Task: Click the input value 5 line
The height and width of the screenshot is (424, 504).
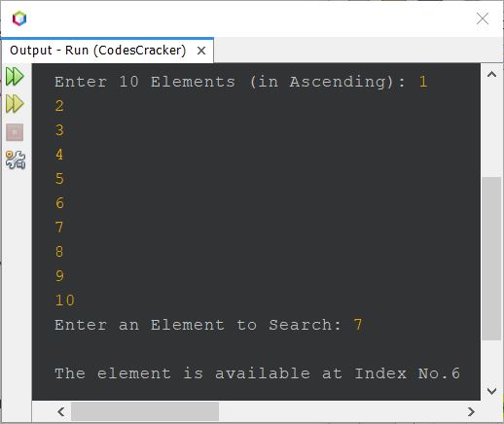Action: tap(59, 179)
